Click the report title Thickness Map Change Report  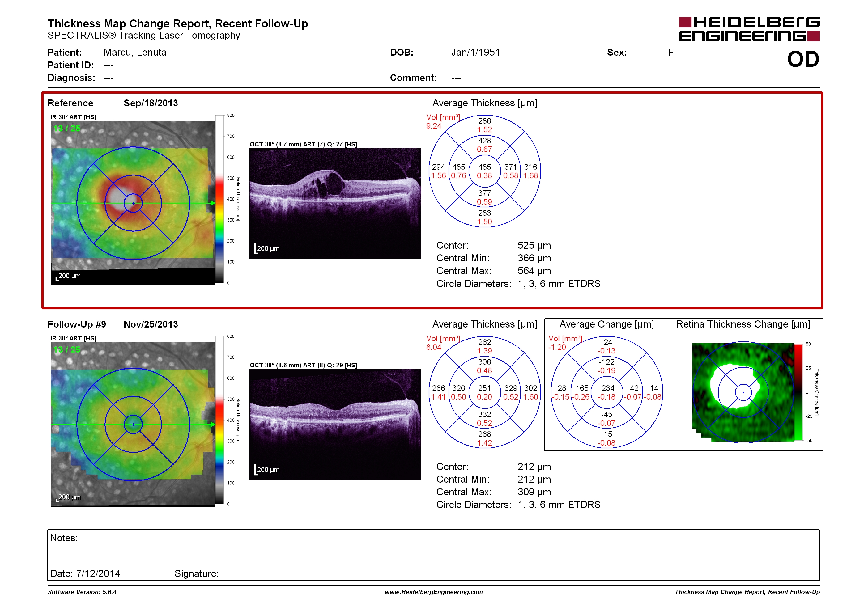click(178, 23)
